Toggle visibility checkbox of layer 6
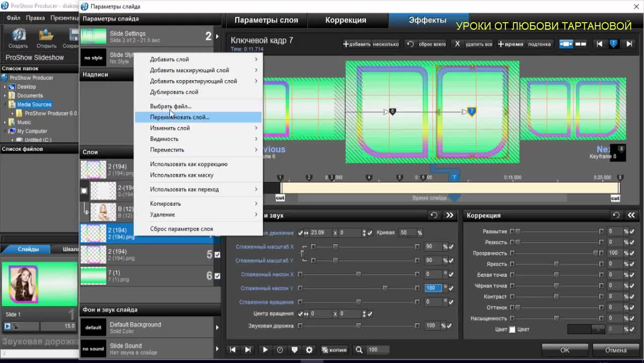 click(217, 276)
